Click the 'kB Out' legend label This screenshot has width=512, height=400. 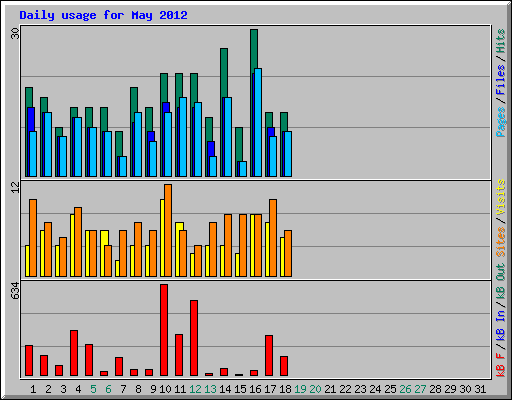[x=500, y=281]
